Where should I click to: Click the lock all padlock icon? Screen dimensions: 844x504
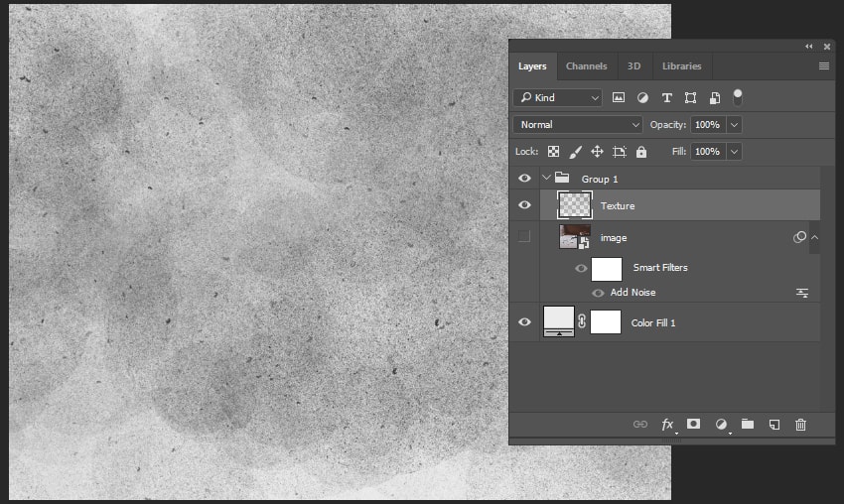pos(641,152)
